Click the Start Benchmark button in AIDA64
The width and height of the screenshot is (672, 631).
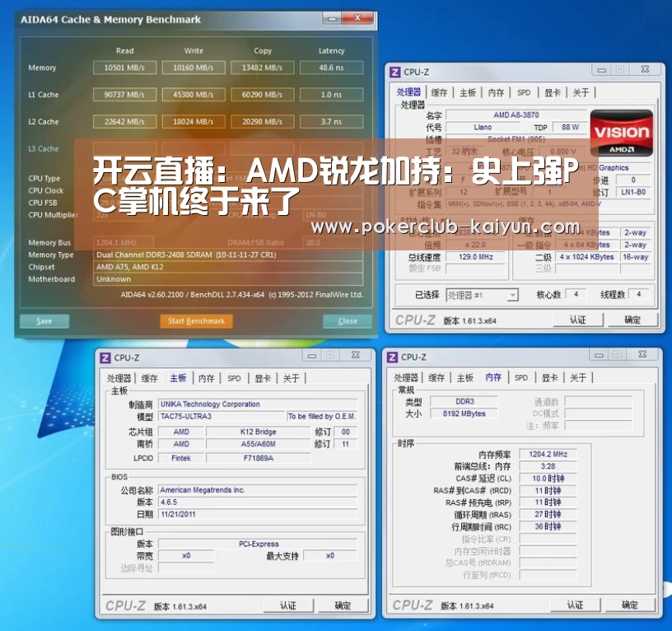(196, 321)
